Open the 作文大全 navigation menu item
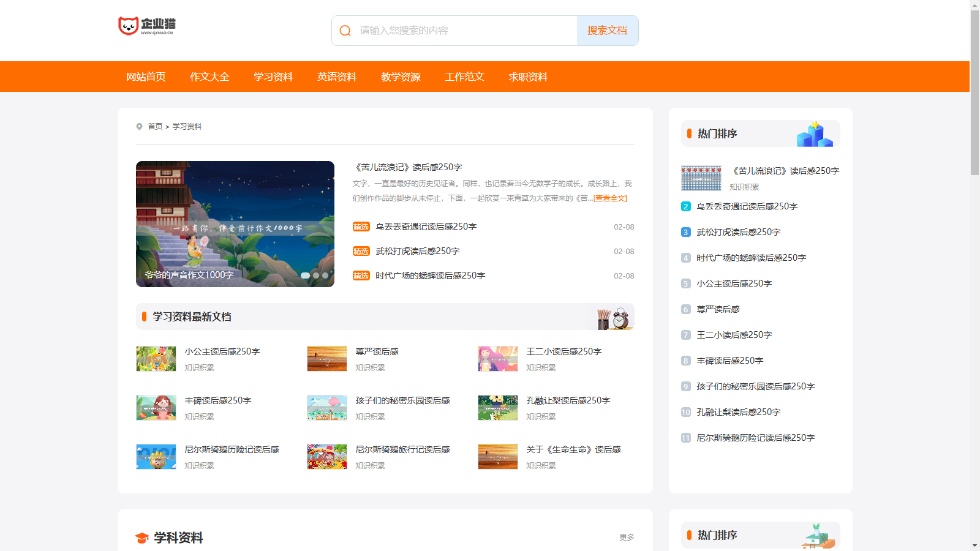This screenshot has height=551, width=980. point(209,77)
